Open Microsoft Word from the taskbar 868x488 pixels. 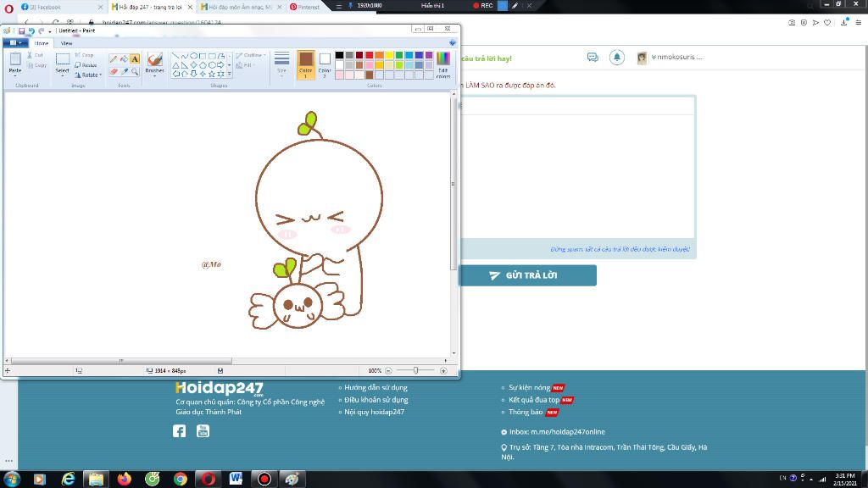[236, 479]
